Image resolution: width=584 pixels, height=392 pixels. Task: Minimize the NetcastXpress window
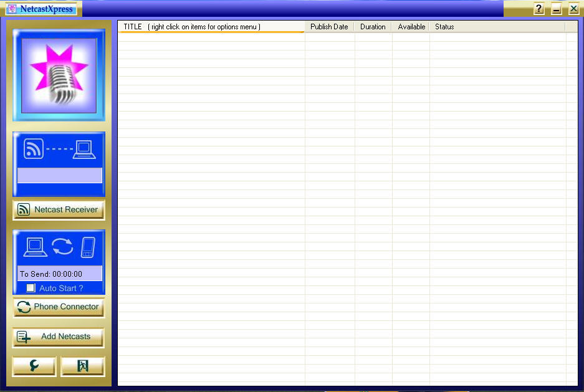point(557,9)
